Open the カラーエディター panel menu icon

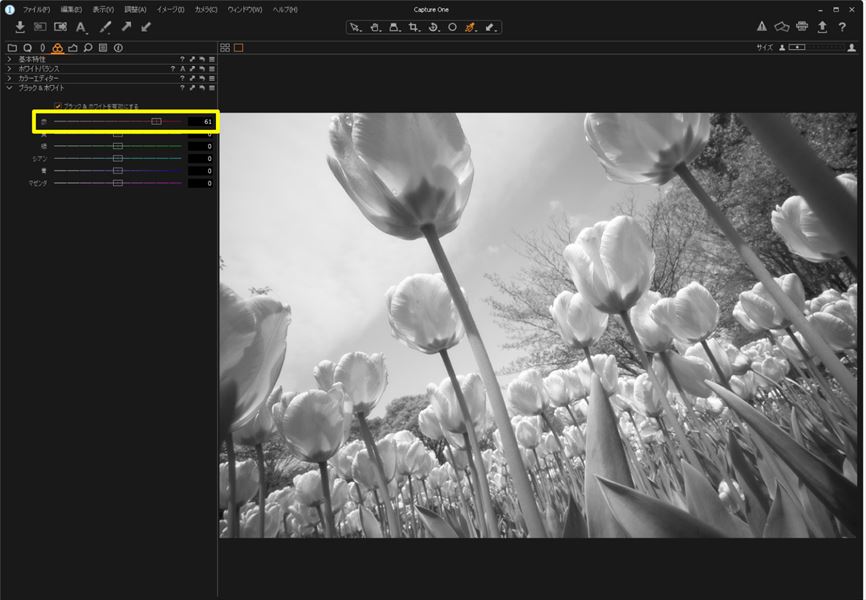pos(212,78)
